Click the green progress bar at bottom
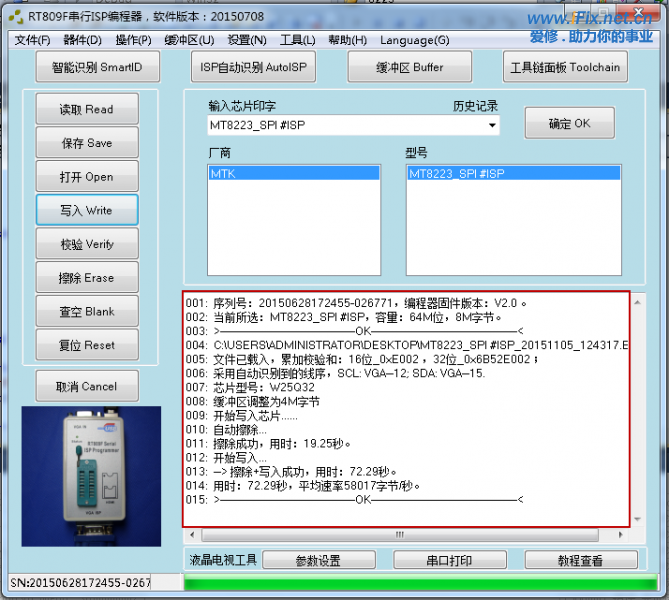The image size is (669, 600). 410,582
